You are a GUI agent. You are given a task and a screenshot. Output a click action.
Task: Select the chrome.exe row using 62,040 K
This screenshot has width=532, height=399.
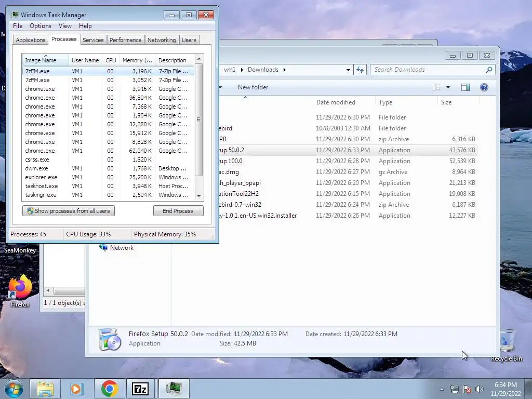pyautogui.click(x=108, y=151)
